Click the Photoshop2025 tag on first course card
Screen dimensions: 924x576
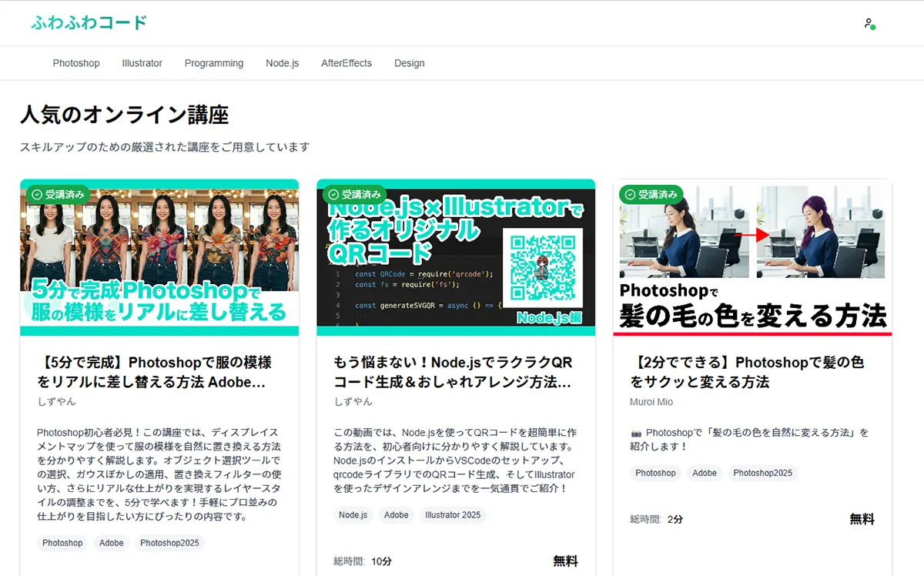(169, 543)
